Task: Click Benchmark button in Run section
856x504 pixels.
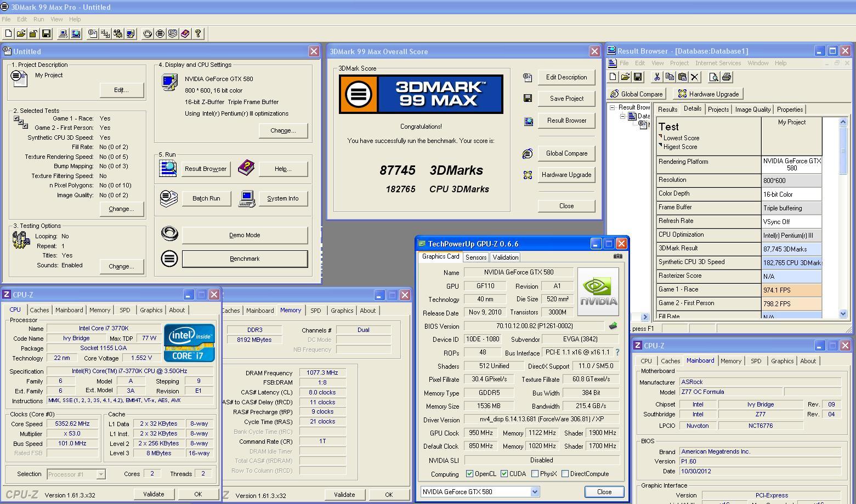Action: coord(245,259)
